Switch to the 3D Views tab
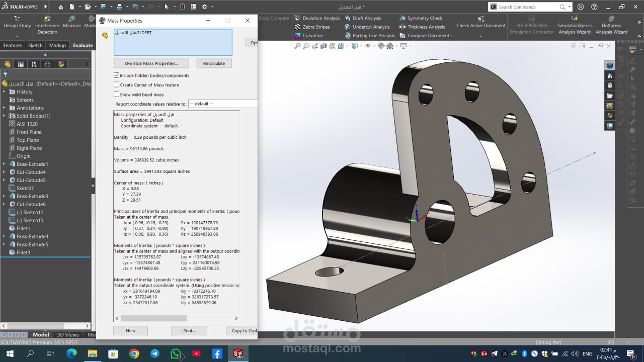 [x=67, y=335]
